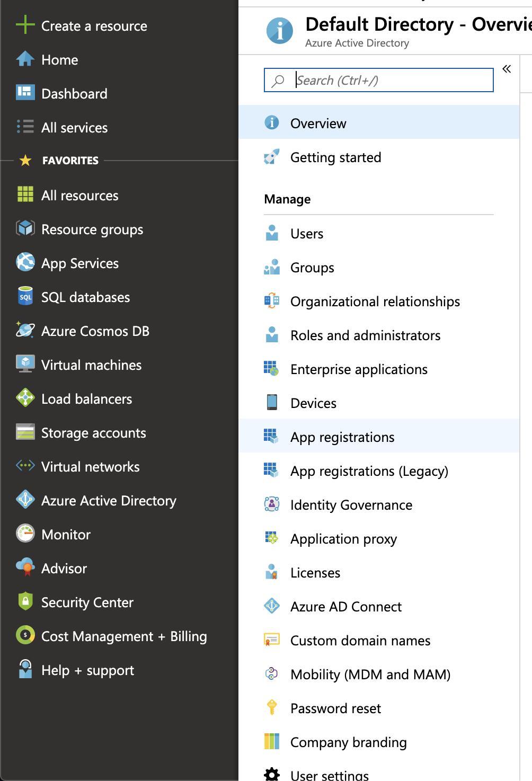The height and width of the screenshot is (781, 532).
Task: Open Application proxy menu item
Action: 379,538
